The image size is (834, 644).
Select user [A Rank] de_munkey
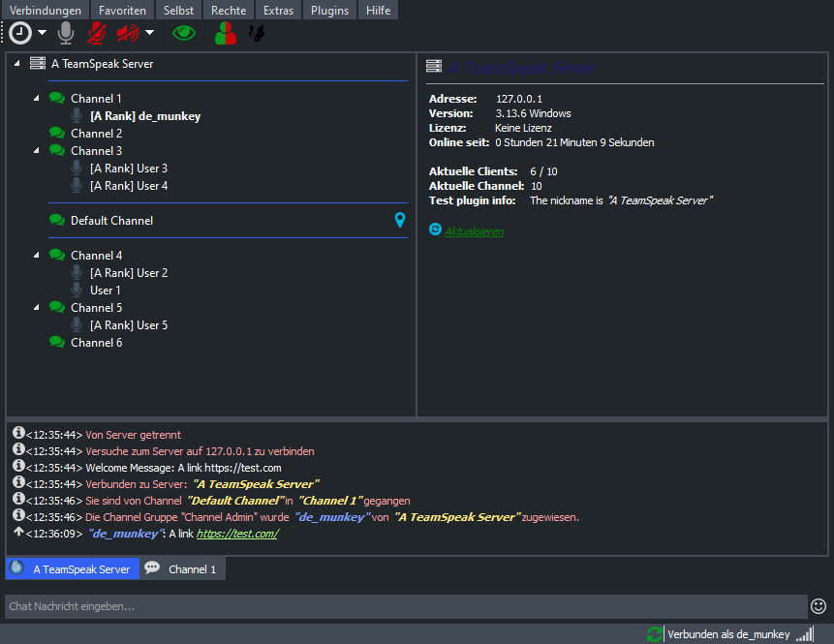(x=145, y=116)
